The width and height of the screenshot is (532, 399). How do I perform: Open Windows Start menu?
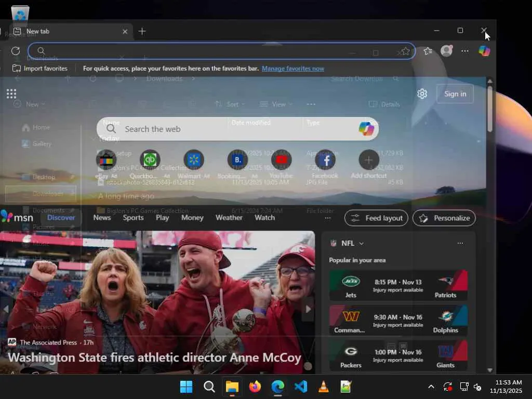(x=186, y=387)
